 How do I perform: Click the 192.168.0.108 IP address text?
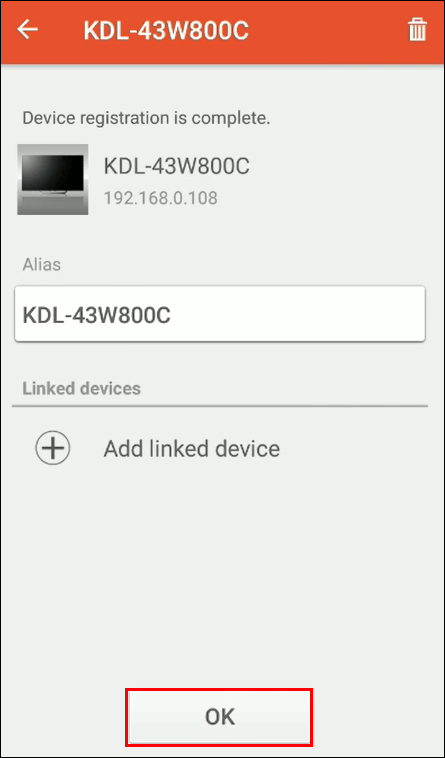pyautogui.click(x=161, y=198)
